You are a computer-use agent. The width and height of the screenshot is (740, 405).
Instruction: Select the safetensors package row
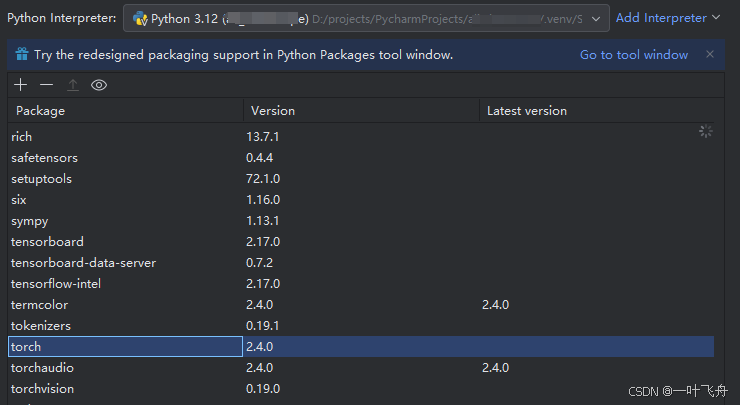[361, 158]
